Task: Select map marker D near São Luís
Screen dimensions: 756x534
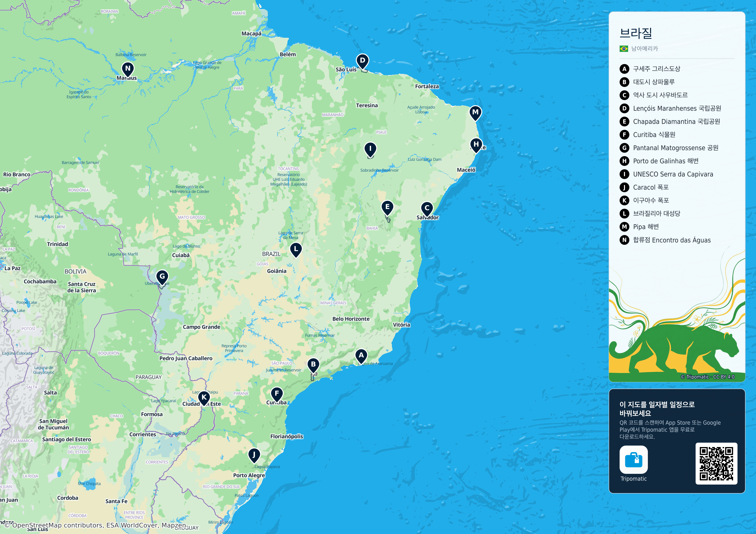Action: click(x=362, y=61)
